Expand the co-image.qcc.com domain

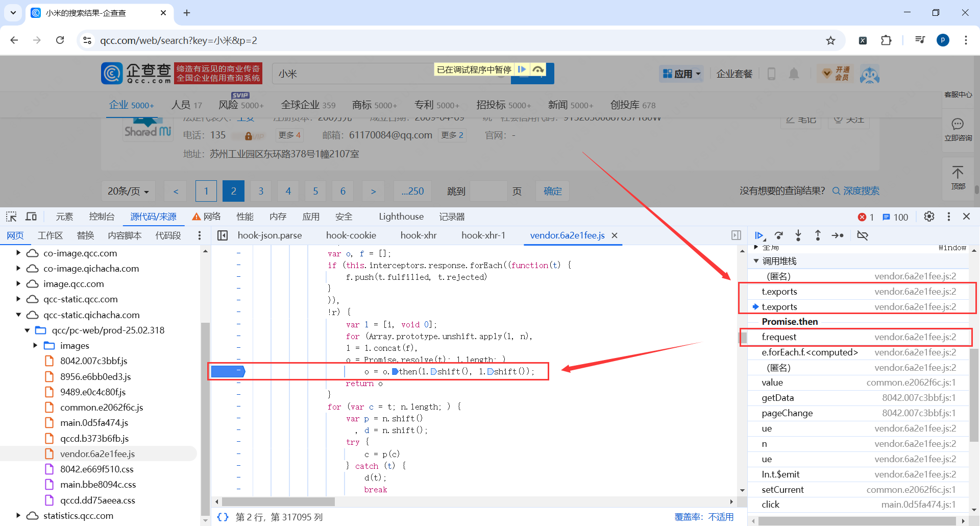click(18, 253)
